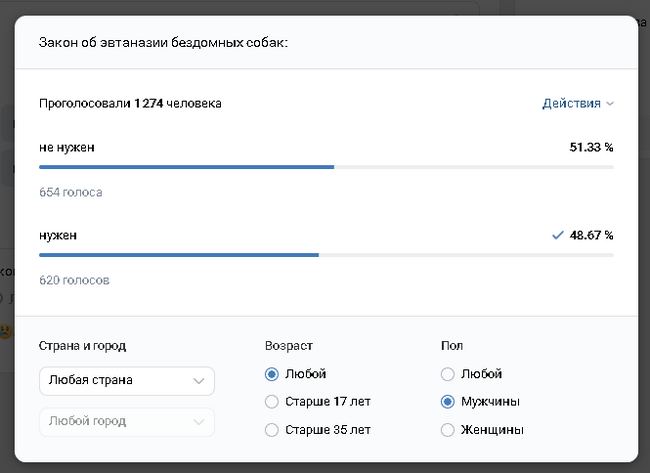This screenshot has height=473, width=650.
Task: Select the Мужчины gender filter
Action: [447, 402]
